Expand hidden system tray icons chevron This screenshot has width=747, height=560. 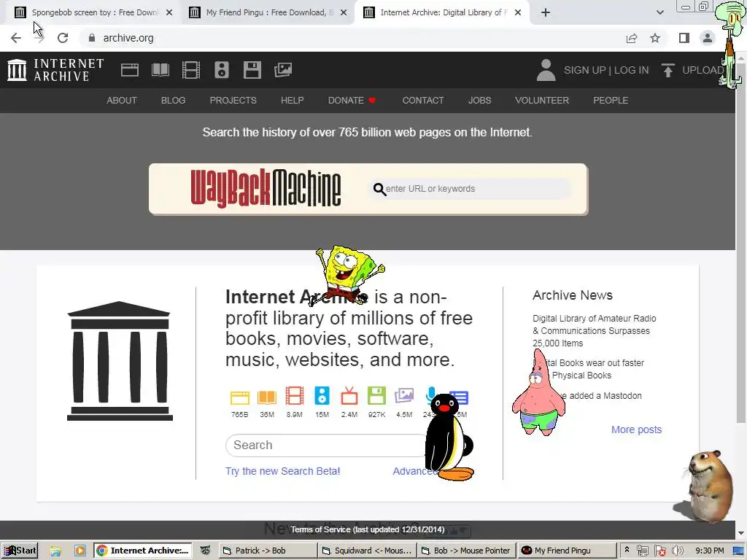[x=627, y=551]
